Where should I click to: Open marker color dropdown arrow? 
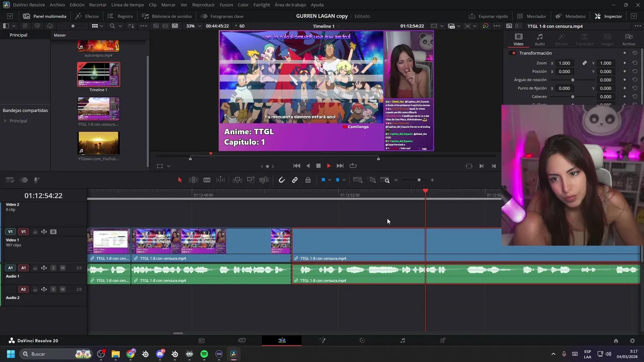(x=344, y=180)
